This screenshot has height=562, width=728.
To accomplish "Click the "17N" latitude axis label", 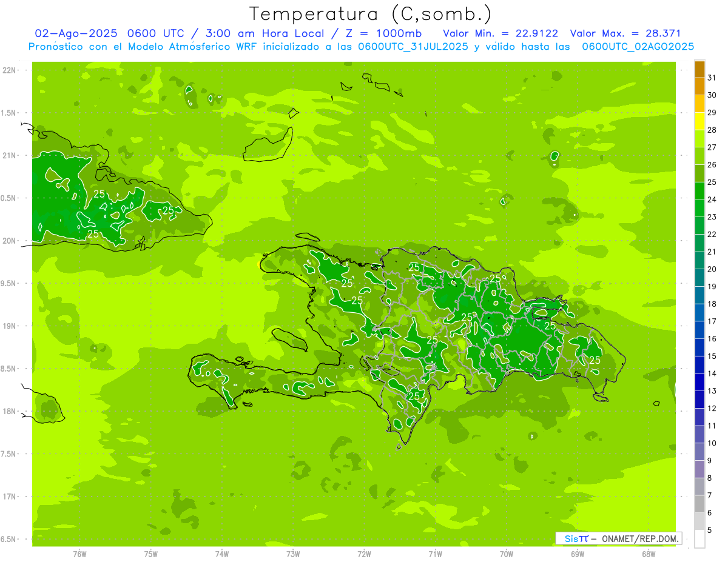I will 10,497.
